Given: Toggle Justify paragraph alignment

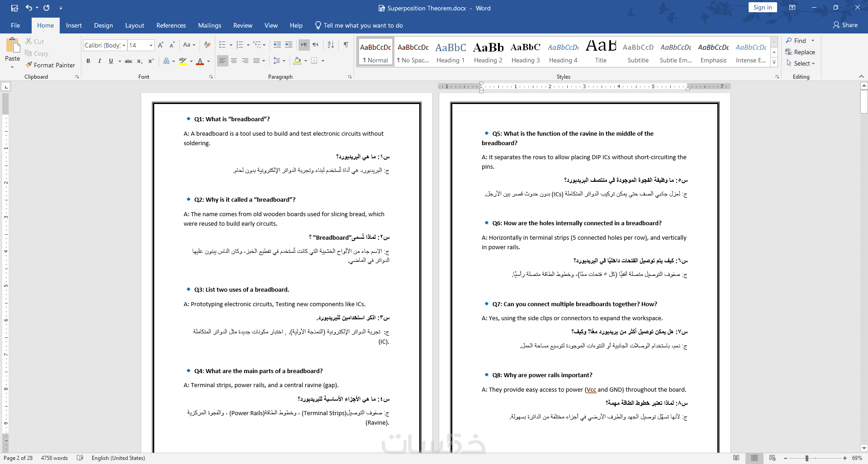Looking at the screenshot, I should [256, 61].
